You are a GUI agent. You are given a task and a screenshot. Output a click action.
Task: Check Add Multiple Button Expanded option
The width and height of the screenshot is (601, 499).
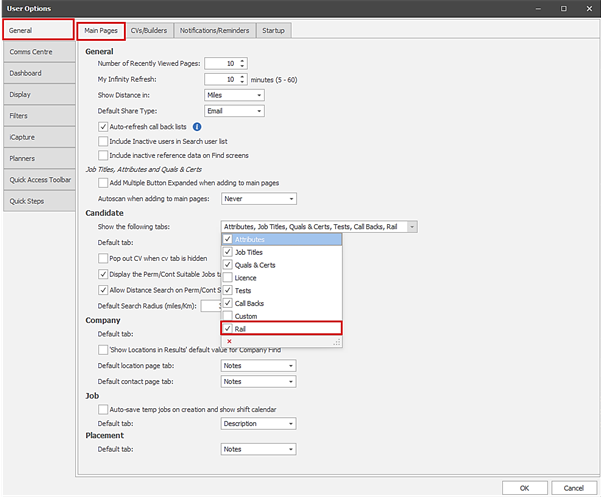103,183
